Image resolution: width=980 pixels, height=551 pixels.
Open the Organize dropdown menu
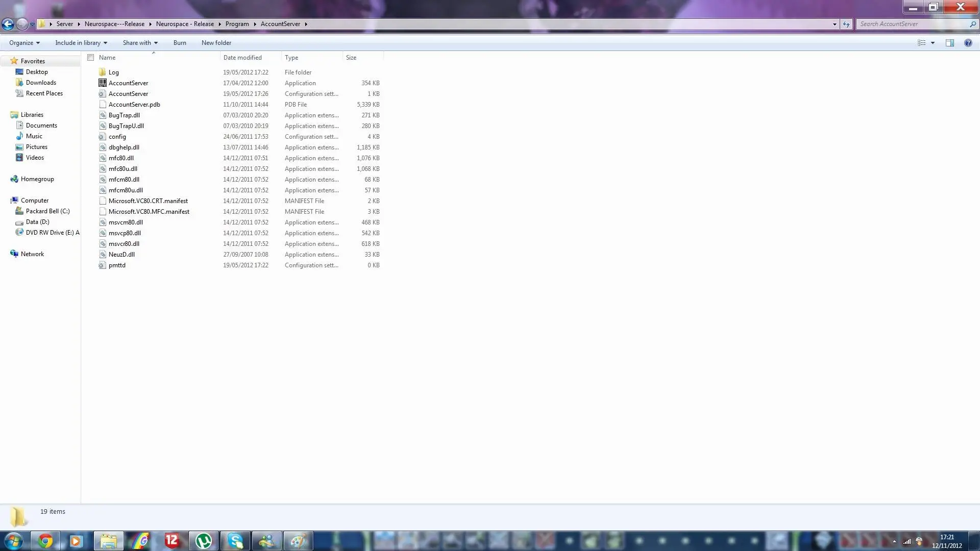click(x=24, y=43)
